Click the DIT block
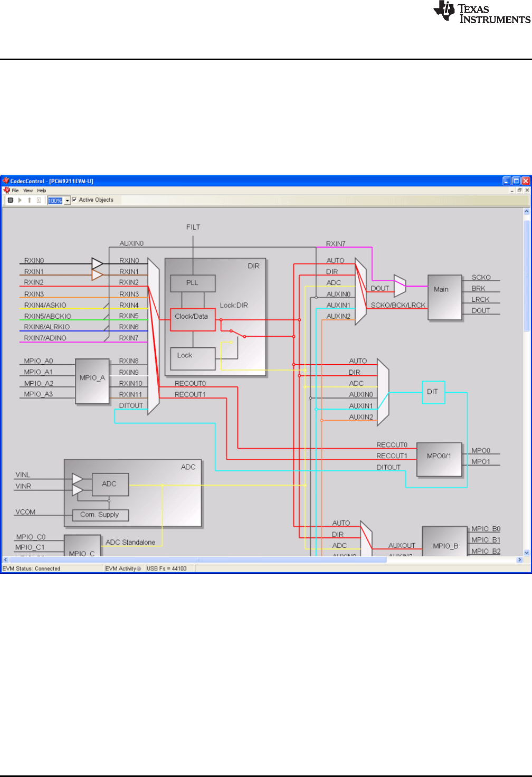 [433, 392]
